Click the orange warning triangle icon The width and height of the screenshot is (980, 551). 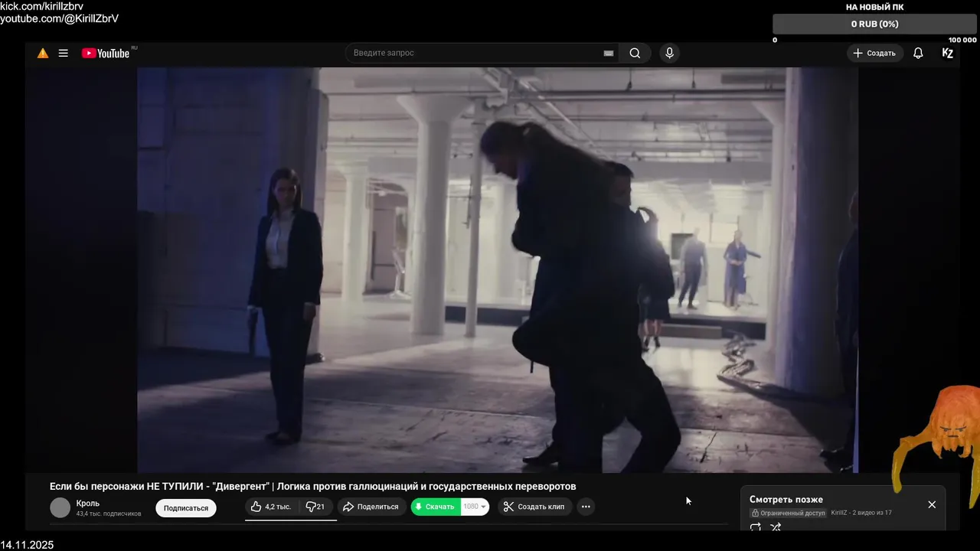[43, 54]
